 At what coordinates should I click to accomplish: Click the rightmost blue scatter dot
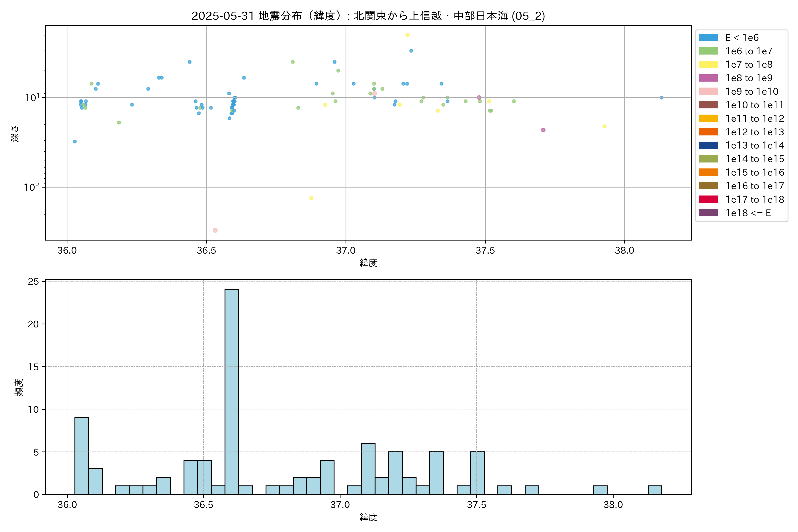pyautogui.click(x=662, y=98)
